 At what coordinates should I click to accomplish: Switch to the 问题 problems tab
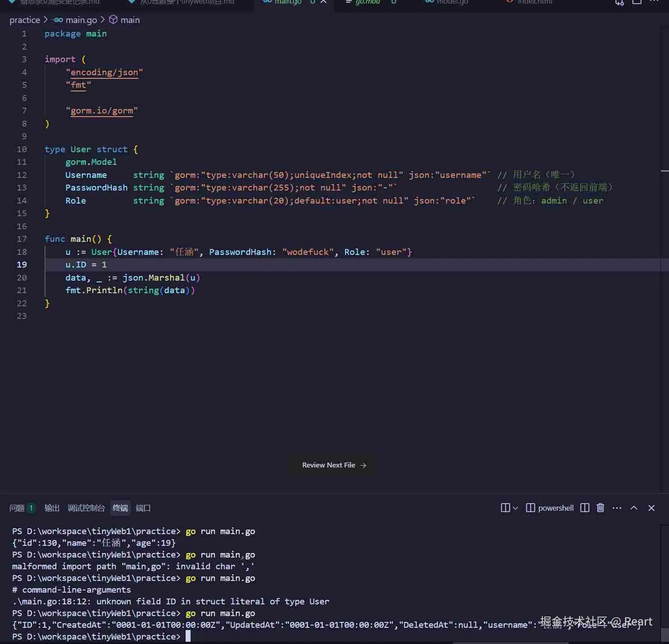pos(17,508)
